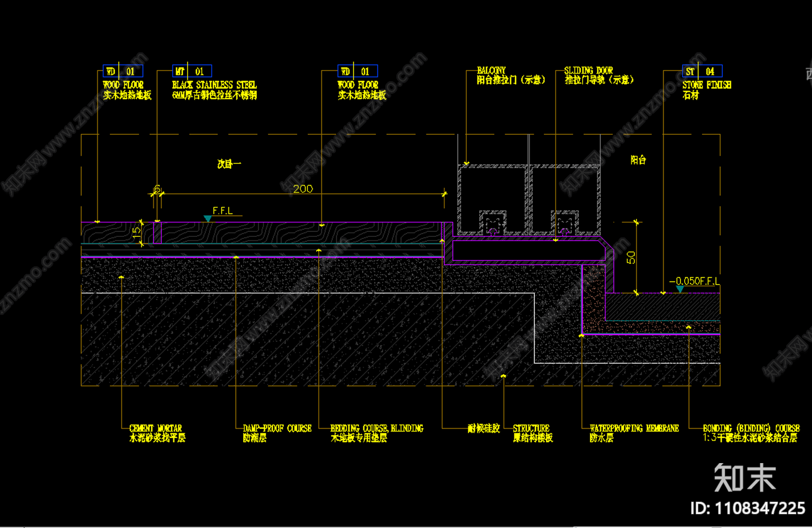Click the BEDDING COURSE, BLINDING label
812x528 pixels.
click(377, 429)
